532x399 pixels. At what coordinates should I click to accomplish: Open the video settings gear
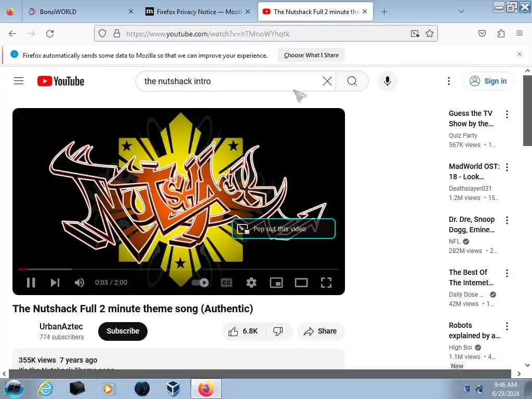(x=251, y=283)
